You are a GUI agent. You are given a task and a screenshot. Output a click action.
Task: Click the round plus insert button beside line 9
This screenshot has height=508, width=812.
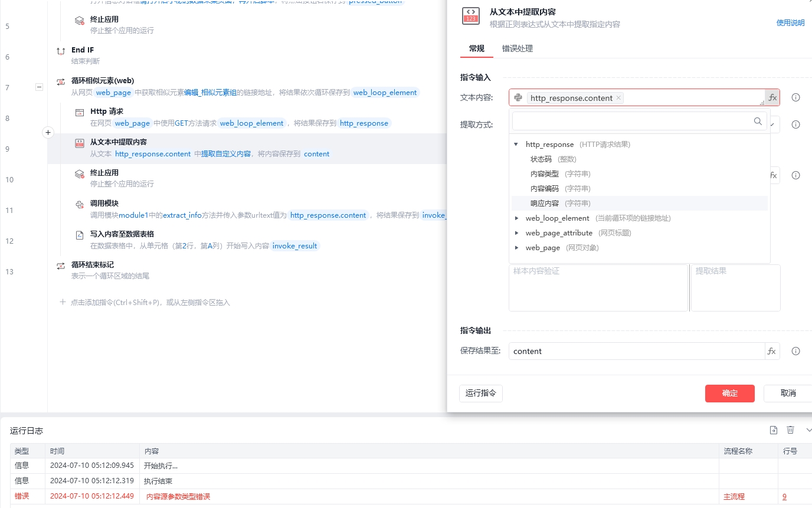(x=48, y=133)
